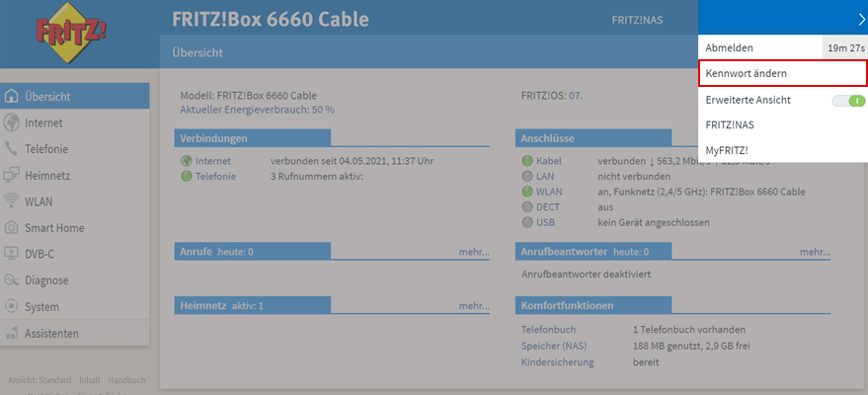The height and width of the screenshot is (395, 868).
Task: Click the Telefonie phone handset icon
Action: point(12,149)
